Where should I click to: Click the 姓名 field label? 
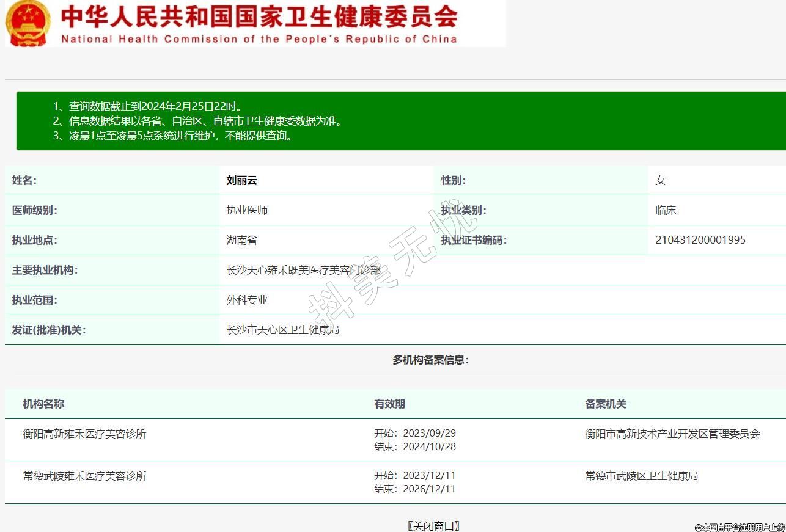(24, 180)
